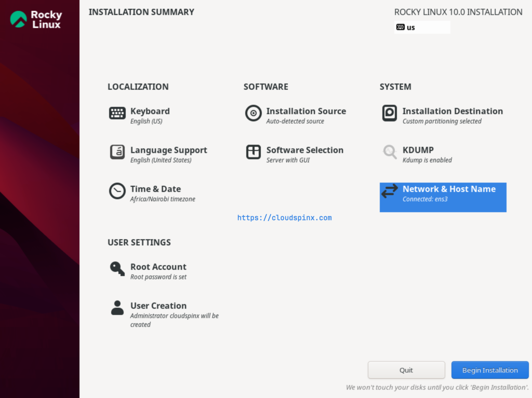
Task: Open the Time & Date clock icon
Action: (117, 190)
